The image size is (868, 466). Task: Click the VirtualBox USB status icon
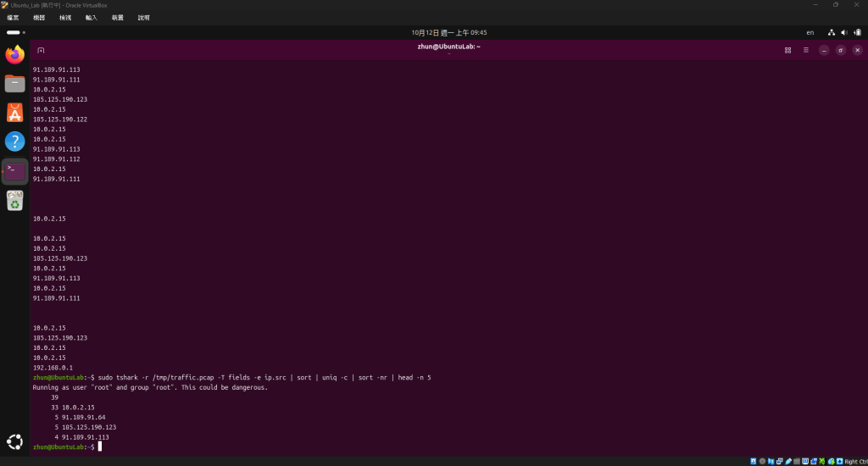(788, 461)
